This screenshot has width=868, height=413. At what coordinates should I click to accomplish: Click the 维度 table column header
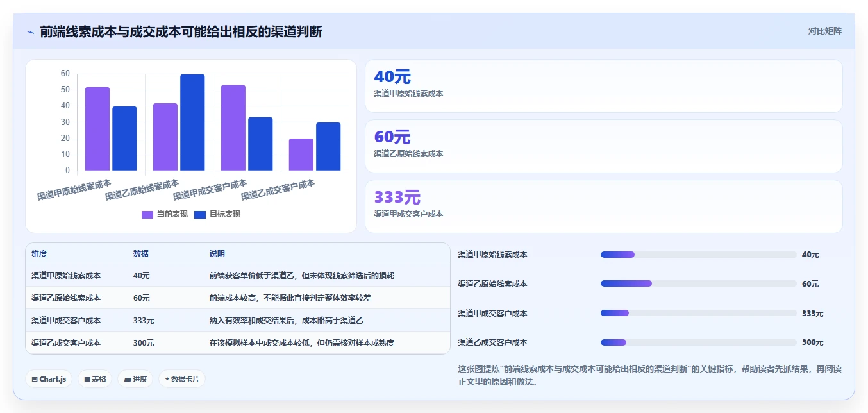point(39,254)
